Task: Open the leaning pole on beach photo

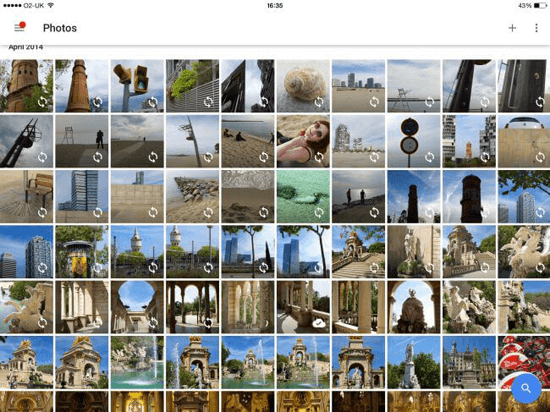Action: pos(192,141)
